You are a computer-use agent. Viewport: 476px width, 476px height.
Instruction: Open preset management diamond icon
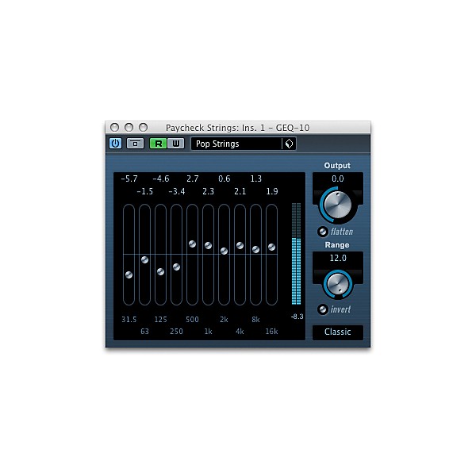(289, 144)
